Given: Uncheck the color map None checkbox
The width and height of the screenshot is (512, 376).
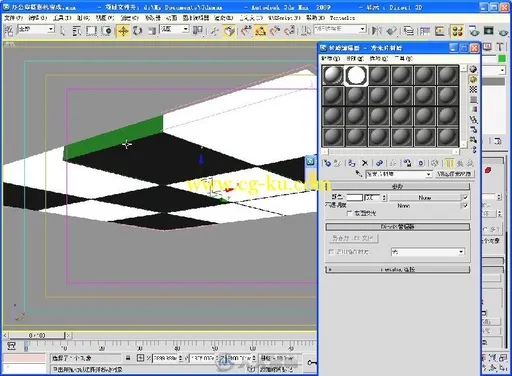Looking at the screenshot, I should (x=465, y=197).
